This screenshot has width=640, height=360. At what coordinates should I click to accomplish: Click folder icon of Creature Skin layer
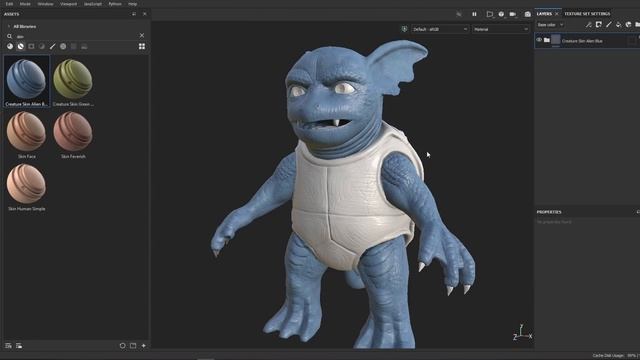point(547,40)
